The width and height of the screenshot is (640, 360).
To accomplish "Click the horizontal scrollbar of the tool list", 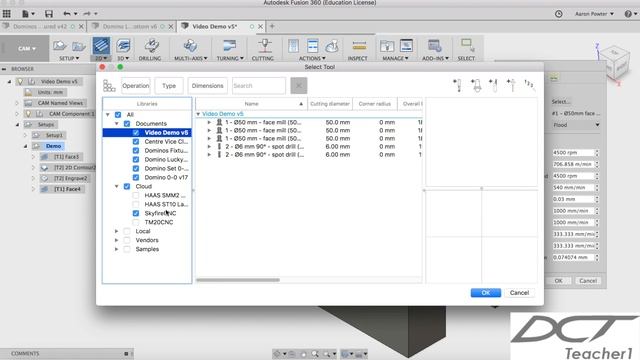I will tap(238, 280).
